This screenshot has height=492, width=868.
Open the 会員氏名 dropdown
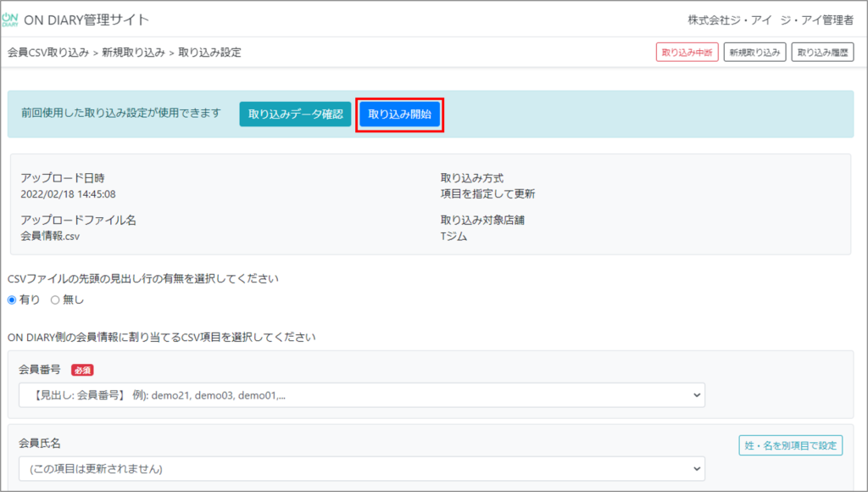point(362,468)
